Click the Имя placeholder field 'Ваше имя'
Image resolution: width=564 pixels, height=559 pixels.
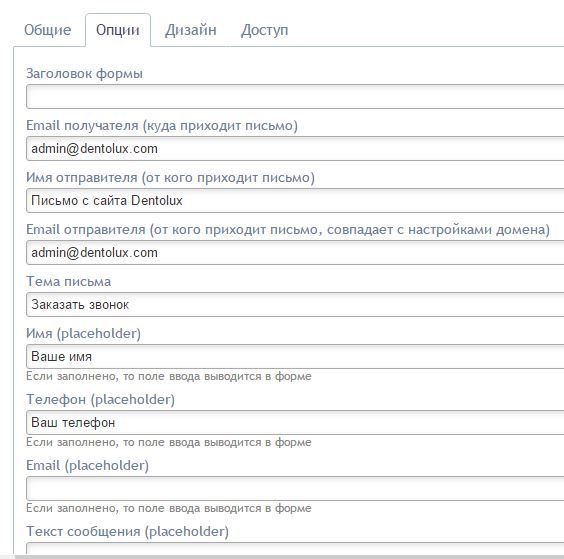[x=295, y=356]
